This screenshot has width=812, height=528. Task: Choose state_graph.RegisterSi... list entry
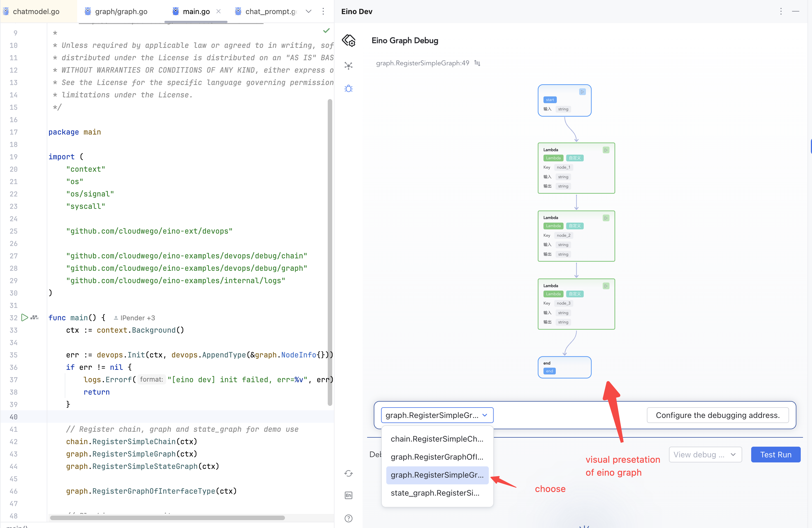pyautogui.click(x=435, y=493)
